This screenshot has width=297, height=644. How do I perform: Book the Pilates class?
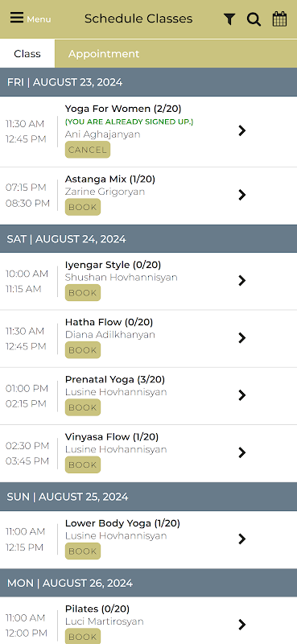click(x=83, y=637)
